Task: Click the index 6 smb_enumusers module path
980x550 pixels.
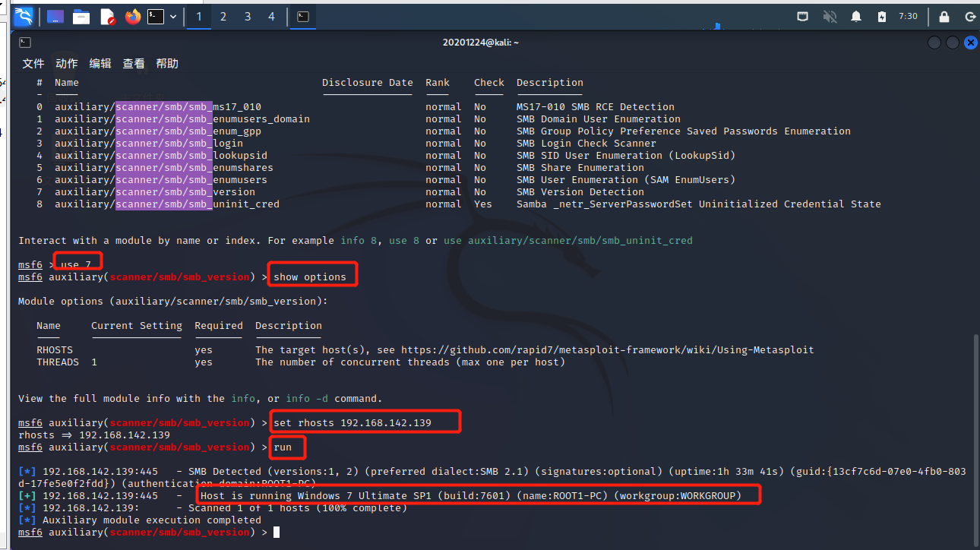Action: [x=161, y=180]
